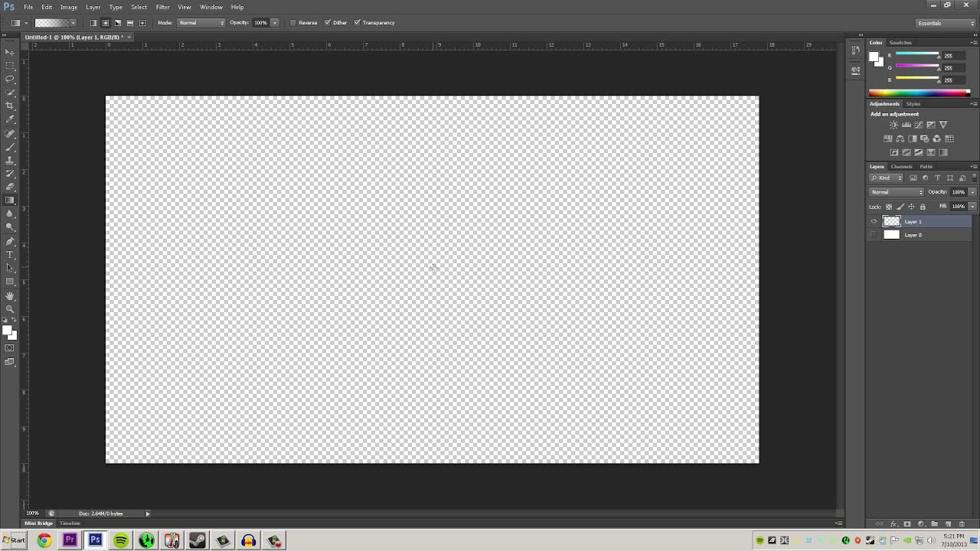Viewport: 980px width, 551px height.
Task: Select the Hand tool
Action: (10, 295)
